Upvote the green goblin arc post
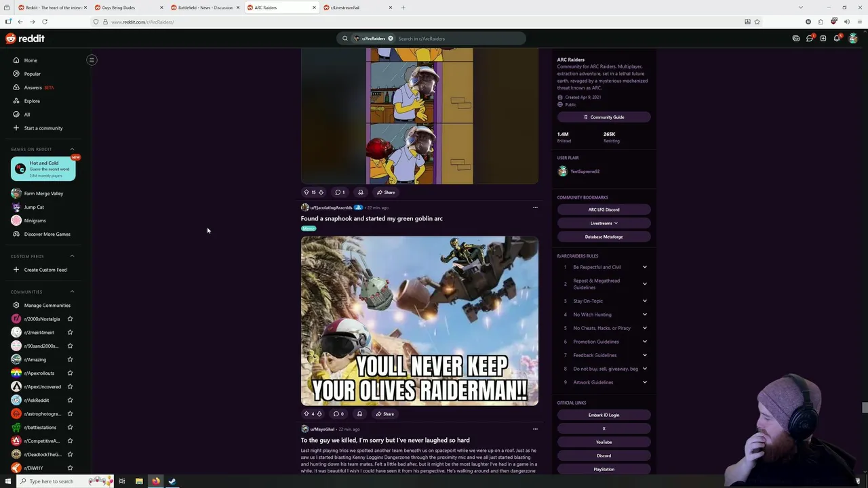The width and height of the screenshot is (868, 488). tap(306, 414)
